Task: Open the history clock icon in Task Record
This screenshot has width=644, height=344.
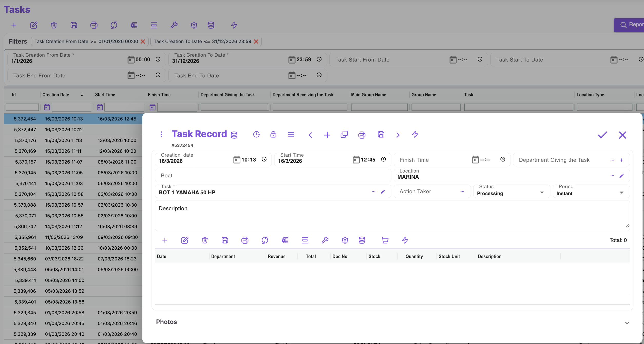Action: 256,135
